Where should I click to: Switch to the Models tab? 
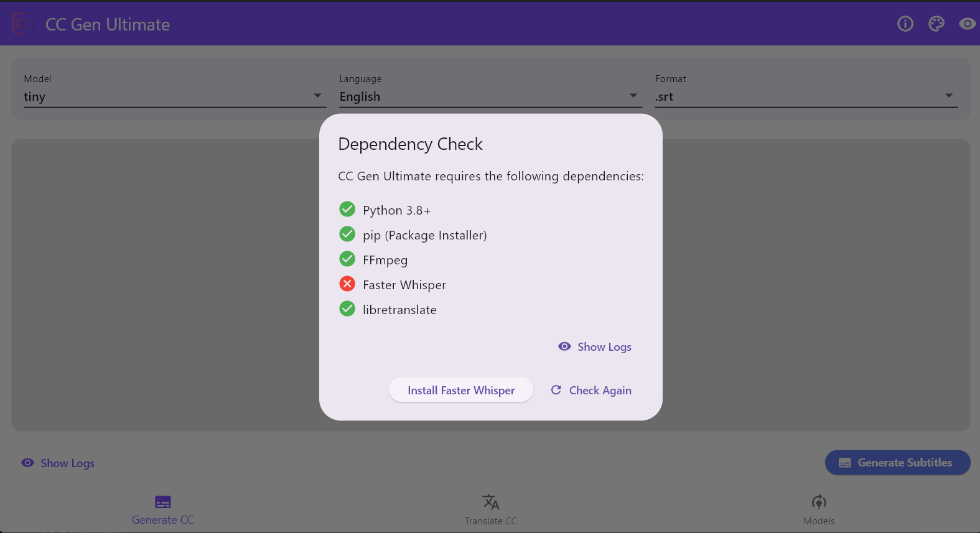pyautogui.click(x=819, y=510)
